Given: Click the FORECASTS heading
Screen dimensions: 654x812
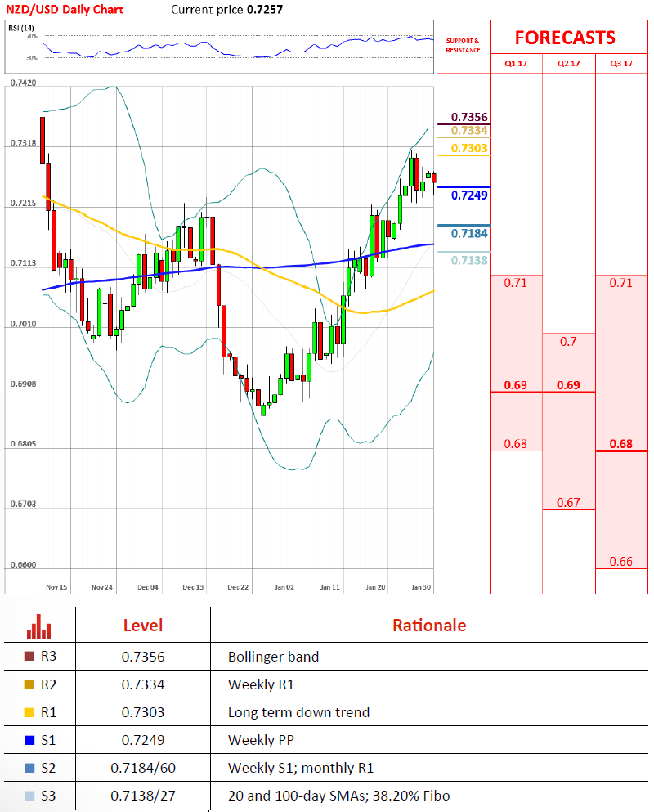Looking at the screenshot, I should coord(564,38).
